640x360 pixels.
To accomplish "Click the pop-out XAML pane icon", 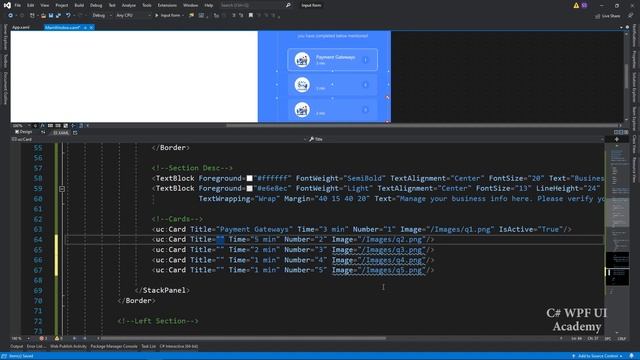I will [x=75, y=133].
